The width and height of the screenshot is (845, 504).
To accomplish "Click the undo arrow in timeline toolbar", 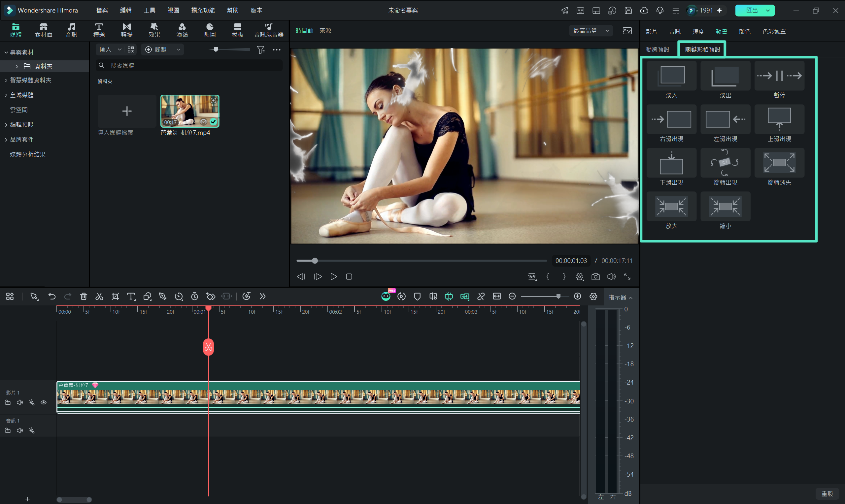I will click(x=51, y=297).
